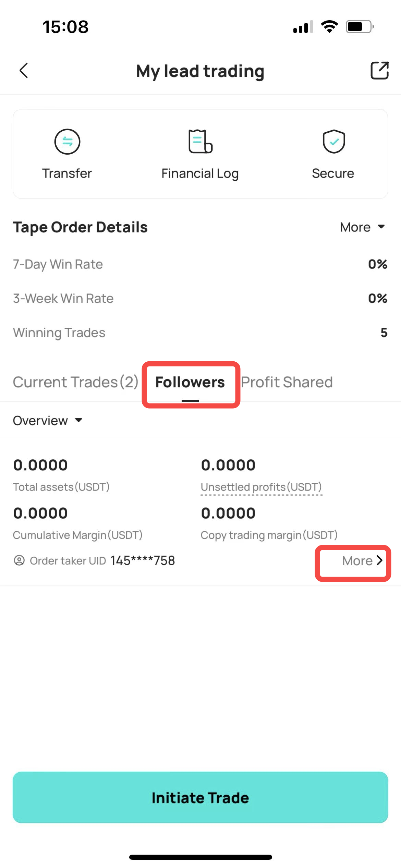Expand More dropdown beside Tape Order Details
The image size is (401, 868).
pyautogui.click(x=363, y=227)
